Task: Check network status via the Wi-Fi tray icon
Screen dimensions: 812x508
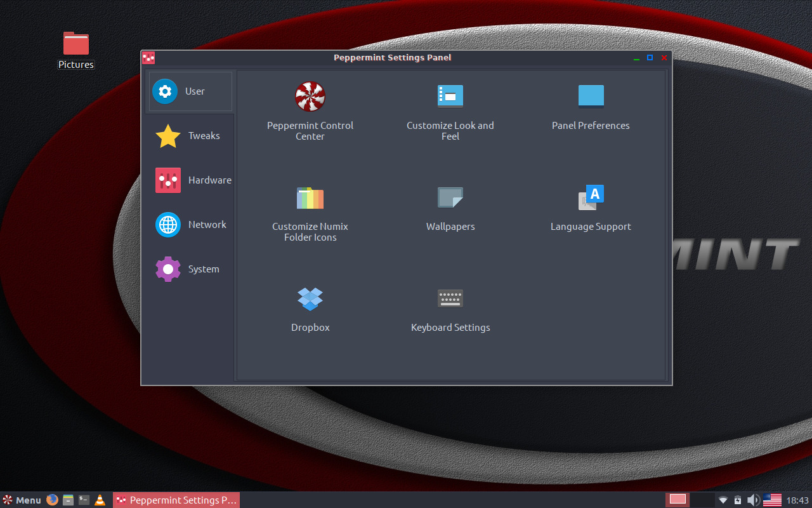Action: click(x=723, y=500)
